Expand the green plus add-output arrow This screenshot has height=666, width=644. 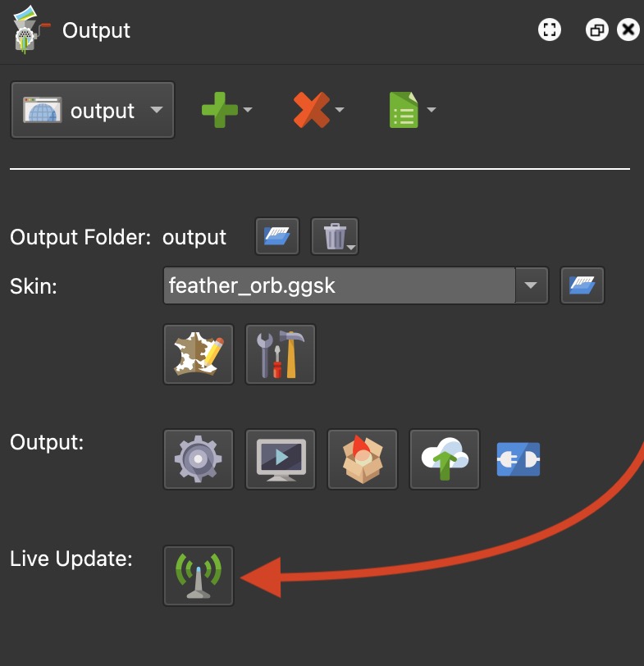tap(248, 110)
